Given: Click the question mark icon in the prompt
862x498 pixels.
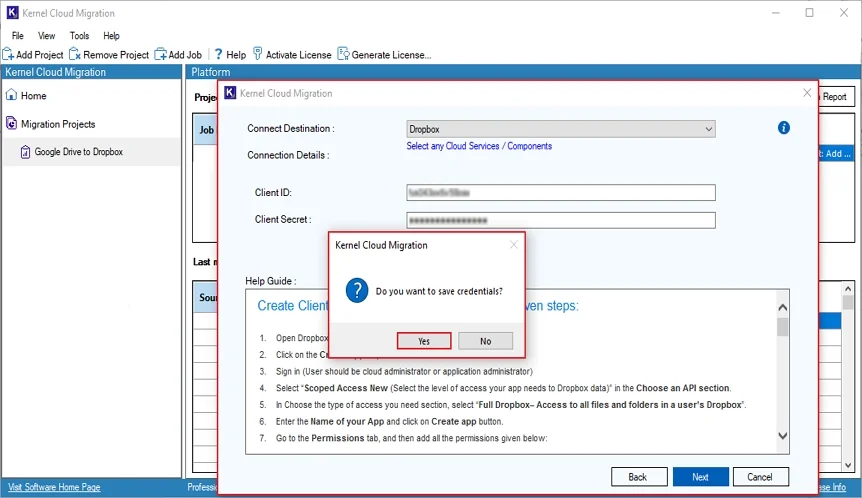Looking at the screenshot, I should (357, 290).
